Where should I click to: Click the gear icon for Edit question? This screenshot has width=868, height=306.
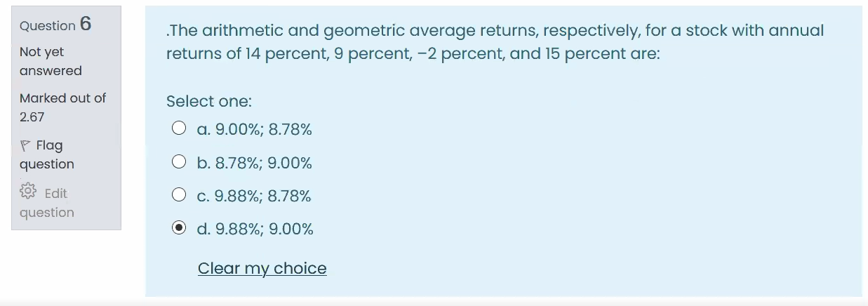click(28, 192)
